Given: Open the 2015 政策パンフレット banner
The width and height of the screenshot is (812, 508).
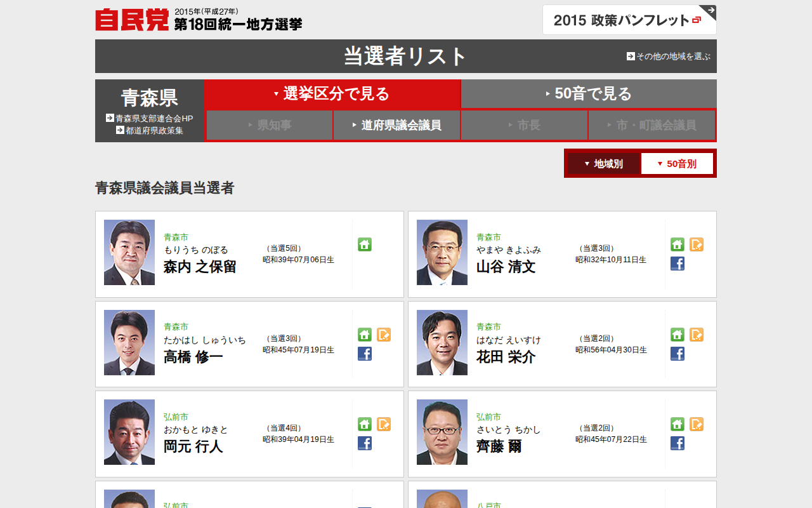Looking at the screenshot, I should tap(629, 20).
